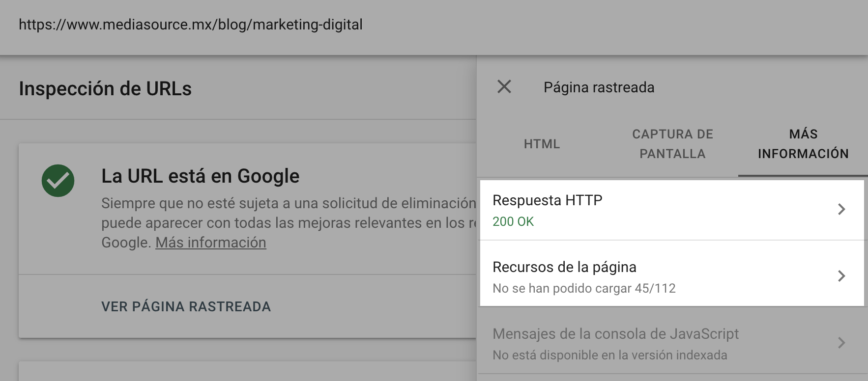Screen dimensions: 868x381
Task: Expand the Respuesta HTTP chevron arrow
Action: click(841, 210)
